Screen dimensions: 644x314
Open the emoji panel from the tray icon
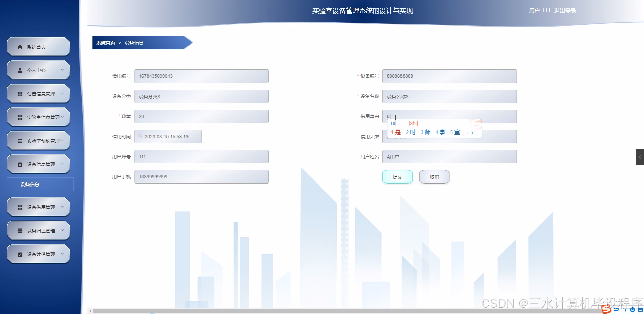click(632, 310)
